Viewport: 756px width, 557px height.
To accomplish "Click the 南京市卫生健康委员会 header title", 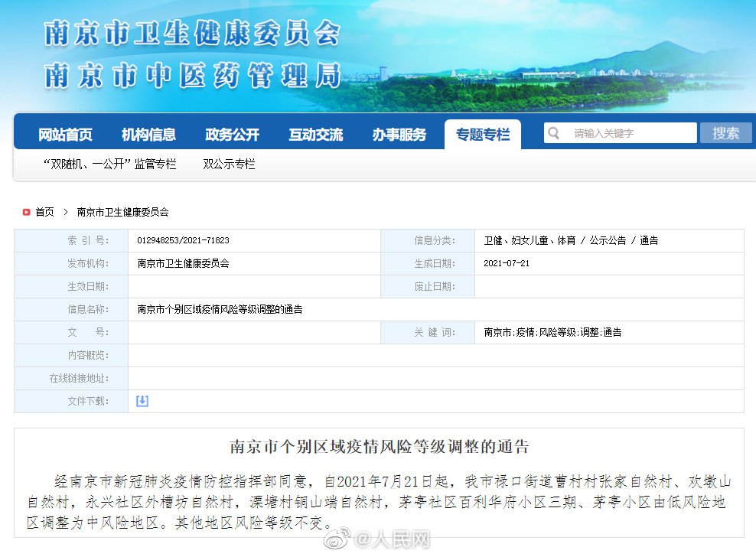I will point(191,34).
